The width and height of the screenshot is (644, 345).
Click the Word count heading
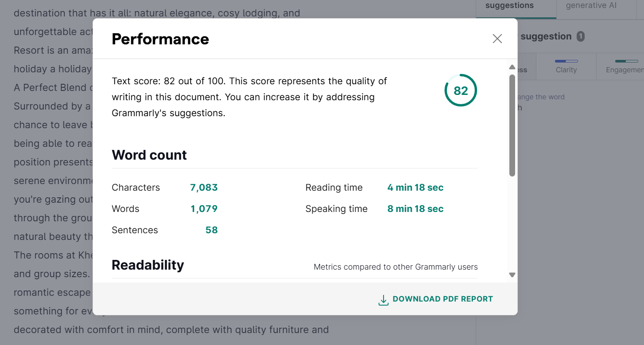[149, 155]
